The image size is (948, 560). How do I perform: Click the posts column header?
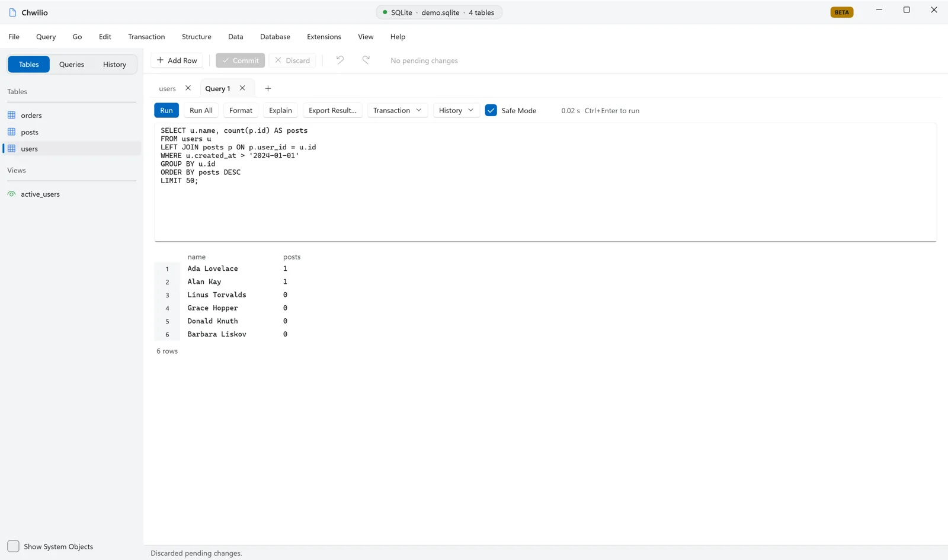tap(292, 257)
